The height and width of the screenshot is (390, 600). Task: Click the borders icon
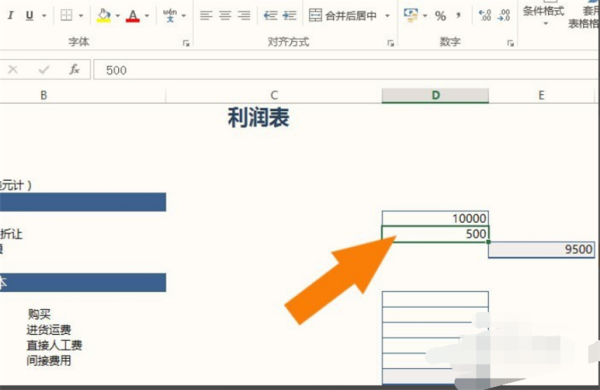(x=67, y=15)
